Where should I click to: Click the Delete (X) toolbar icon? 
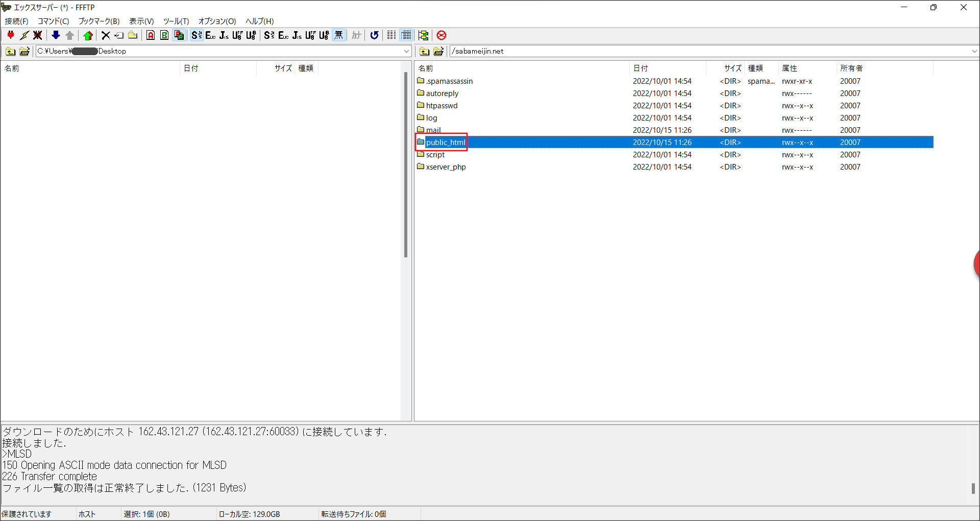pyautogui.click(x=106, y=35)
